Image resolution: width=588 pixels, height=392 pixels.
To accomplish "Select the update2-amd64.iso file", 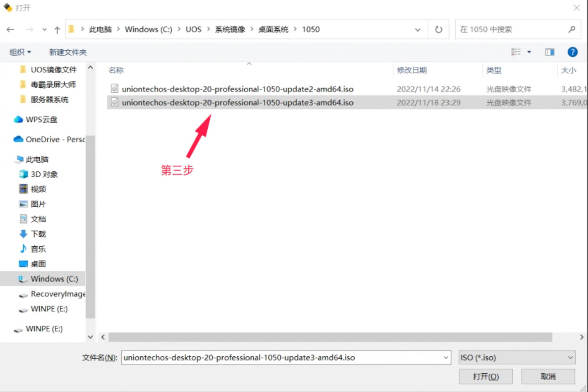I will coord(237,89).
